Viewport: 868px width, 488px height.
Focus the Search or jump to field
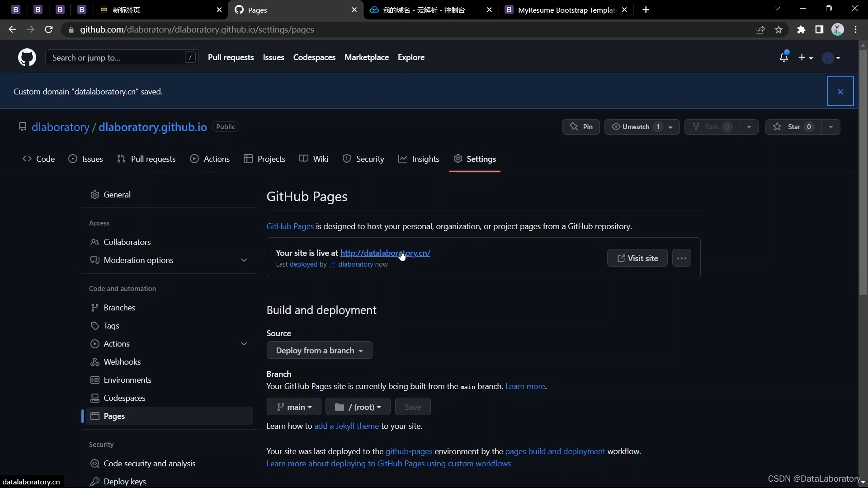(x=122, y=57)
